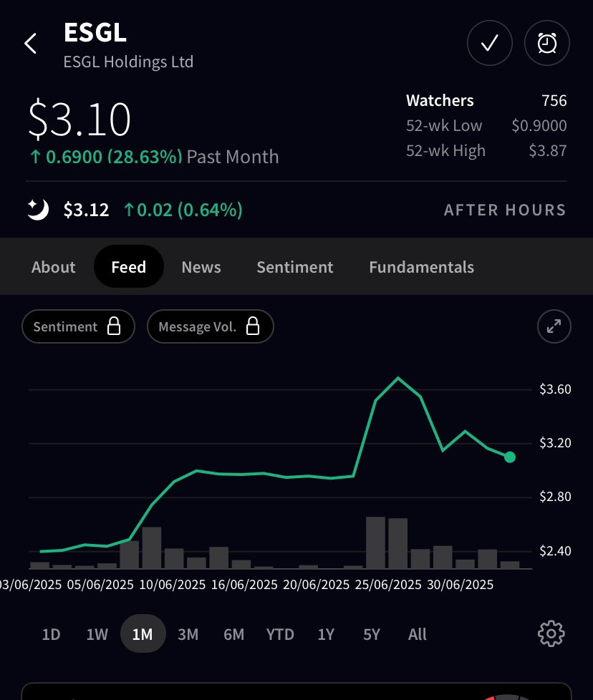Tap the $2.40 axis label
593x700 pixels.
click(555, 551)
